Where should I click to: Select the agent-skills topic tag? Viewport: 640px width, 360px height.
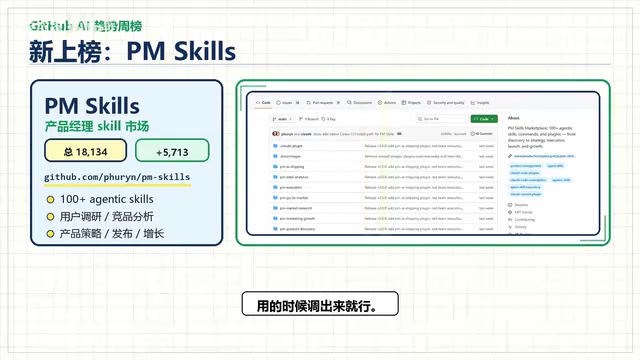556,166
